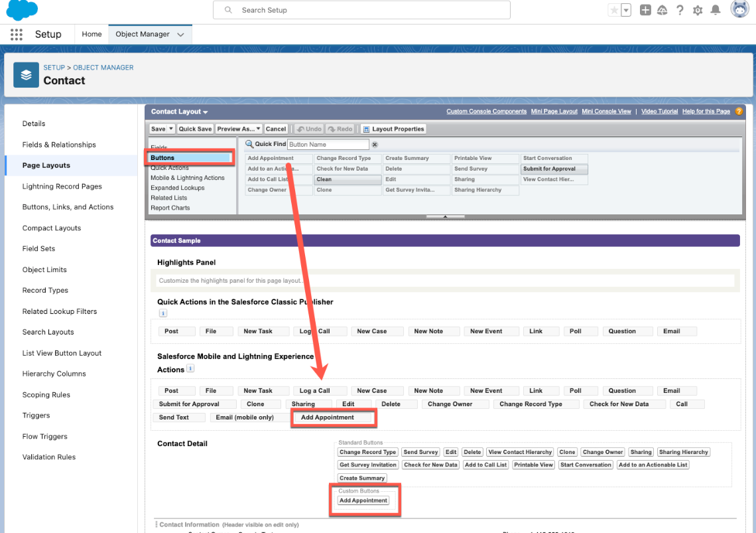The height and width of the screenshot is (533, 756).
Task: Click the favorite star icon
Action: (x=616, y=9)
